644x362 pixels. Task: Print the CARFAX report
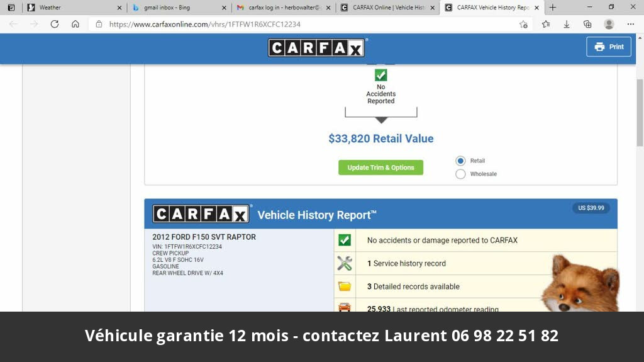[x=609, y=47]
